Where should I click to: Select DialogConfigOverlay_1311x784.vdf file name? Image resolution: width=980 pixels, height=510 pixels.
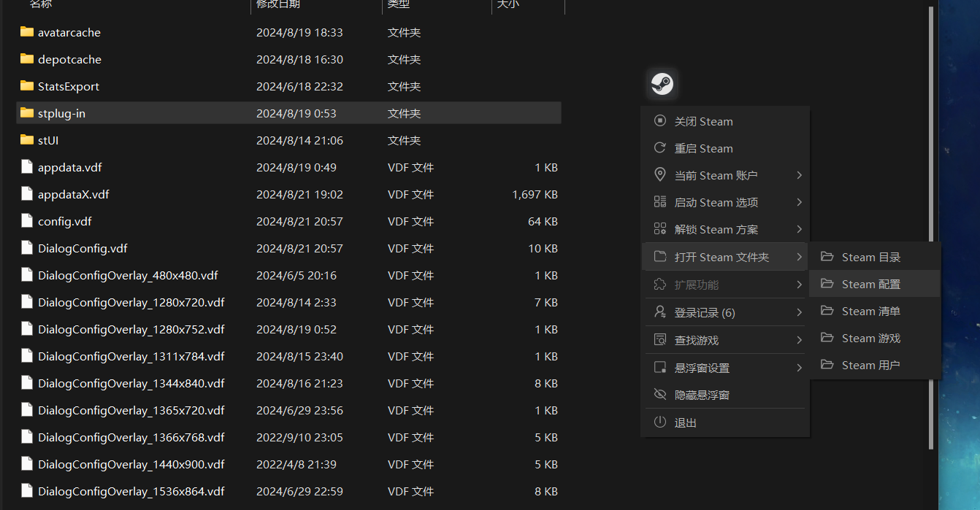(x=131, y=356)
